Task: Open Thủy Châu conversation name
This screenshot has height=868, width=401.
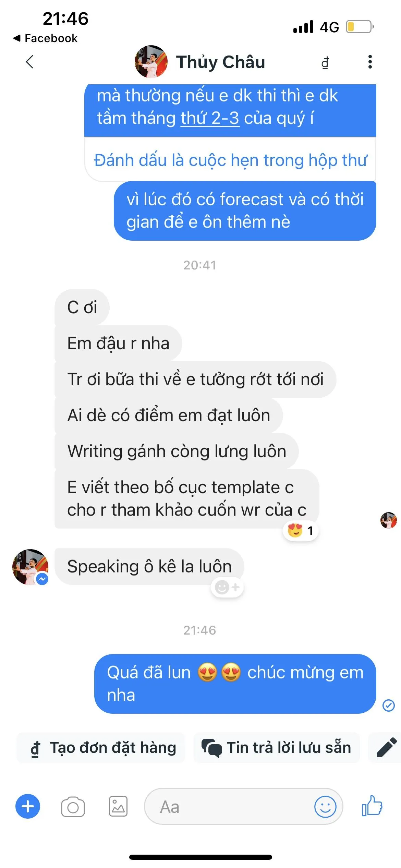Action: point(220,62)
